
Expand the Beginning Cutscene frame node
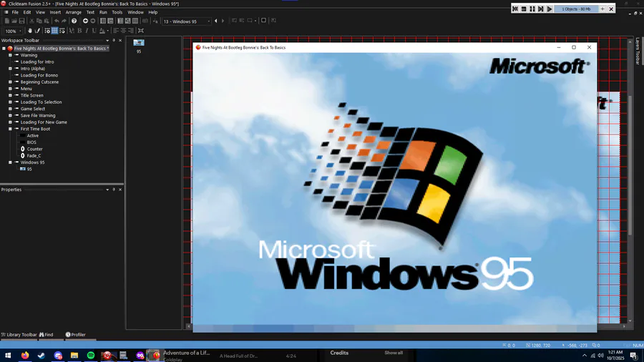click(10, 82)
